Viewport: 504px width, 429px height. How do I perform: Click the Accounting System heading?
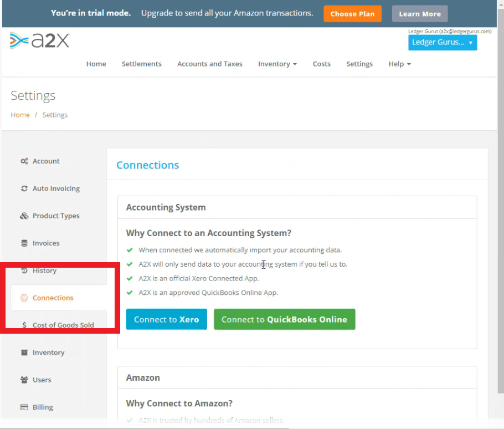point(166,207)
